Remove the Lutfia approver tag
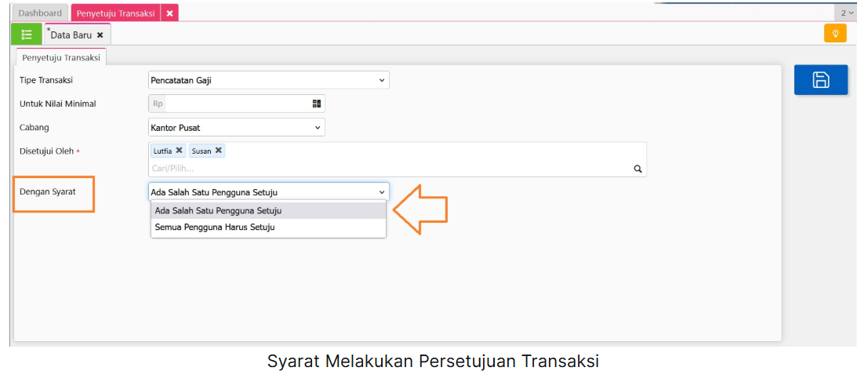 tap(179, 151)
